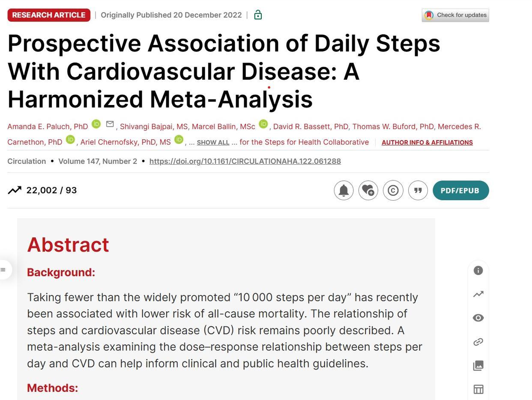
Task: Click the Check for updates badge
Action: point(455,15)
